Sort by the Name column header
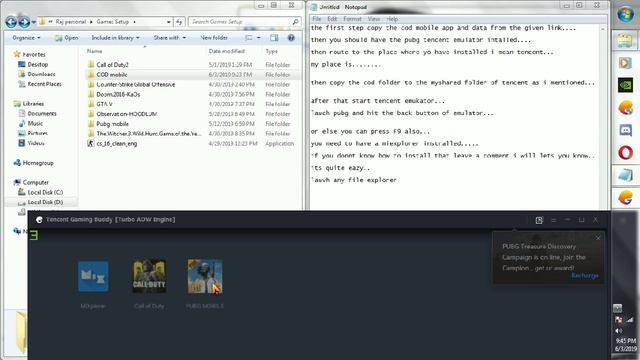This screenshot has height=360, width=640. (94, 51)
